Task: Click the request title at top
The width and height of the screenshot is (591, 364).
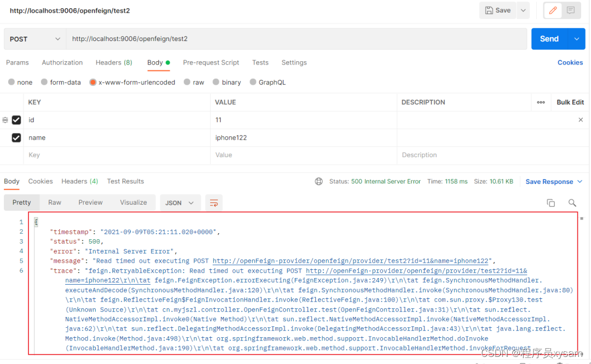Action: click(x=69, y=10)
